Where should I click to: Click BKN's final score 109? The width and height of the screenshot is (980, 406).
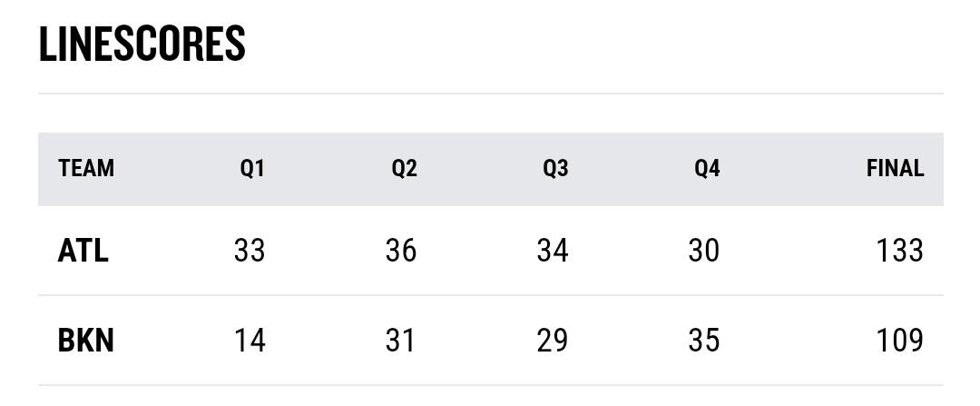tap(900, 341)
